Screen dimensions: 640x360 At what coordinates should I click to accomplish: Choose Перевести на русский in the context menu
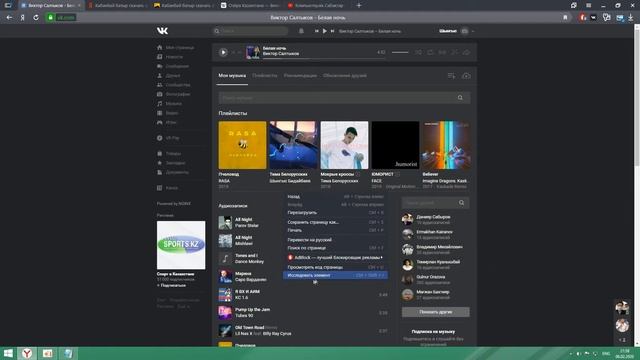(335, 240)
